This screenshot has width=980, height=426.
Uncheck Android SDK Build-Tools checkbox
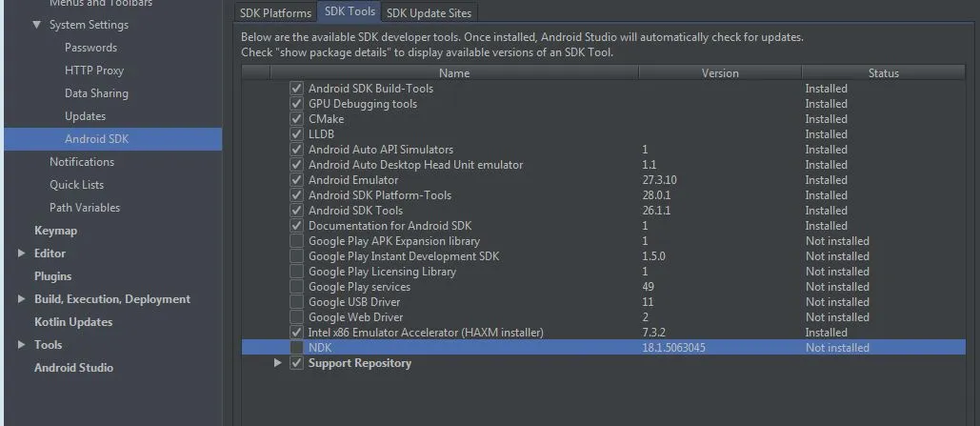pyautogui.click(x=296, y=89)
